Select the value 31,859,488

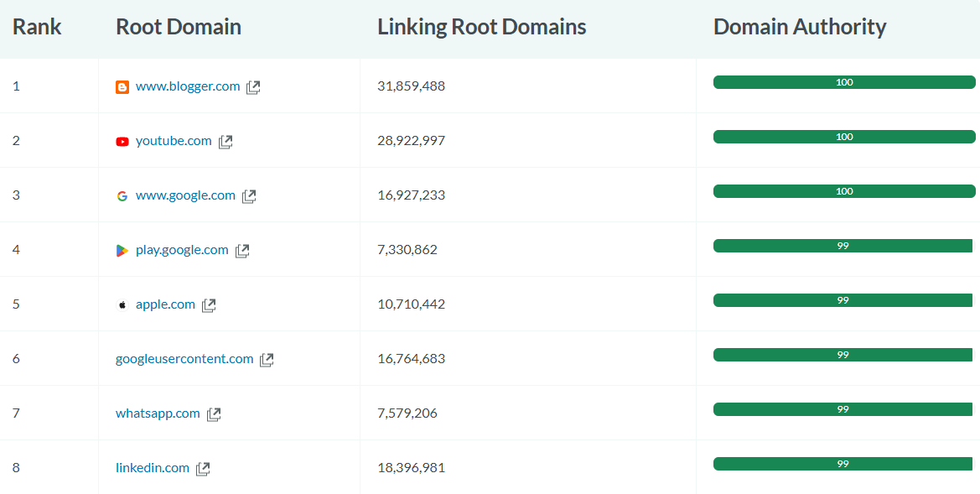tap(412, 86)
